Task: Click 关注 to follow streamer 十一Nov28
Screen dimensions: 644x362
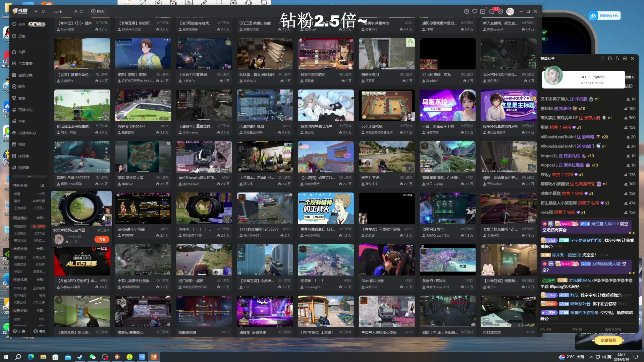Action: (x=102, y=239)
